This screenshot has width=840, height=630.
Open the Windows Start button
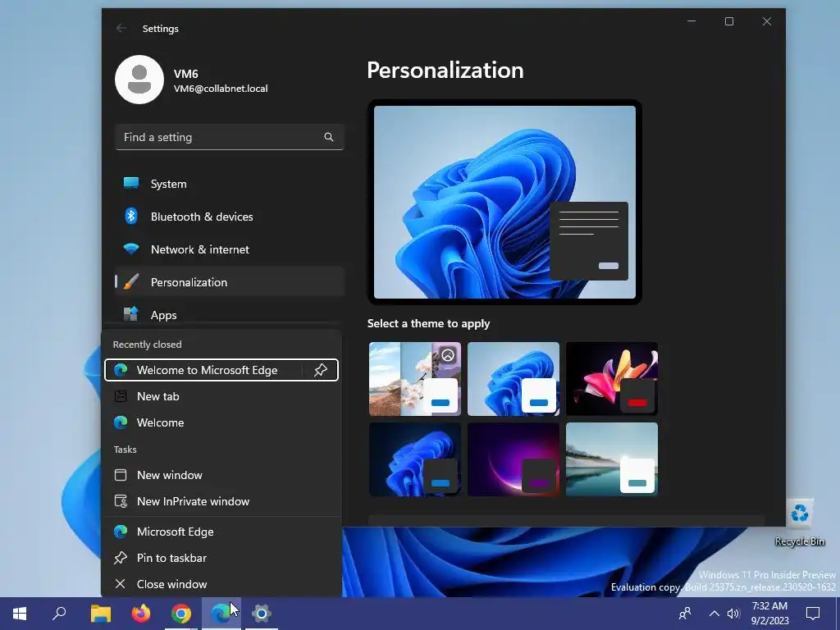[x=20, y=614]
